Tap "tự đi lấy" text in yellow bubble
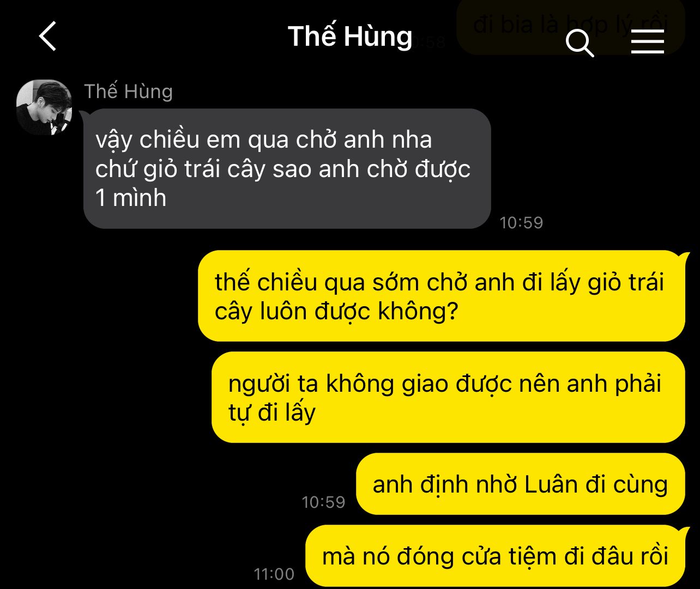 point(272,412)
